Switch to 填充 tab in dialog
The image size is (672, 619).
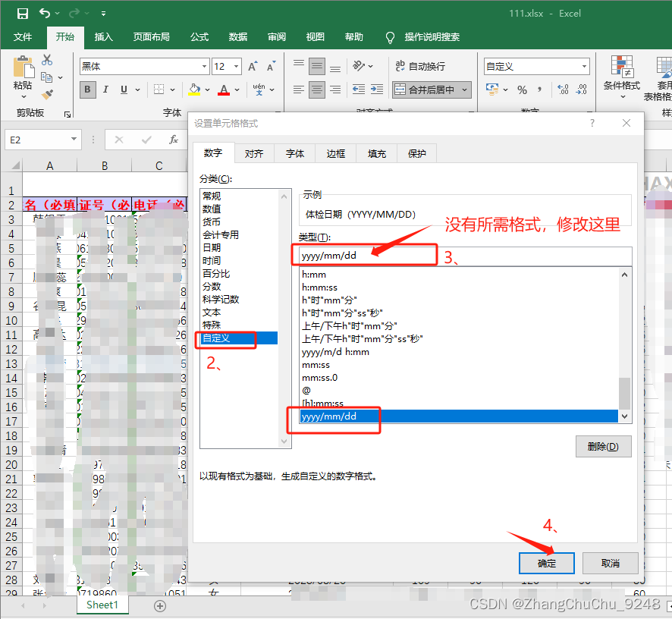(x=377, y=153)
